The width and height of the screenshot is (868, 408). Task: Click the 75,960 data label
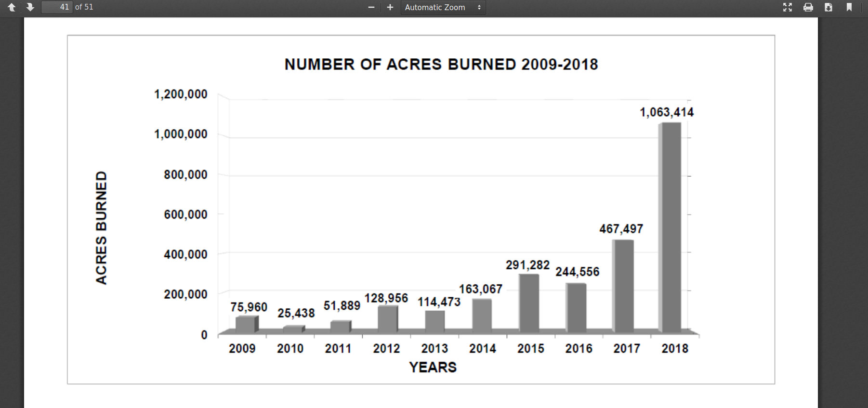click(249, 307)
